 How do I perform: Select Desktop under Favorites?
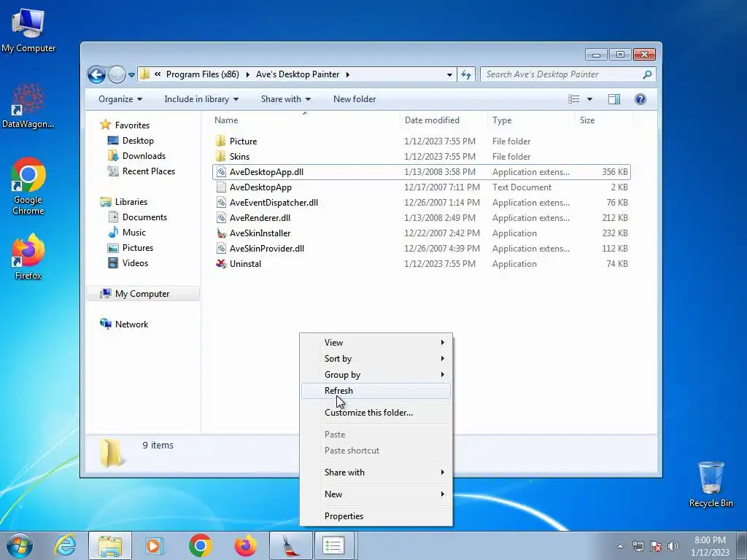[138, 141]
